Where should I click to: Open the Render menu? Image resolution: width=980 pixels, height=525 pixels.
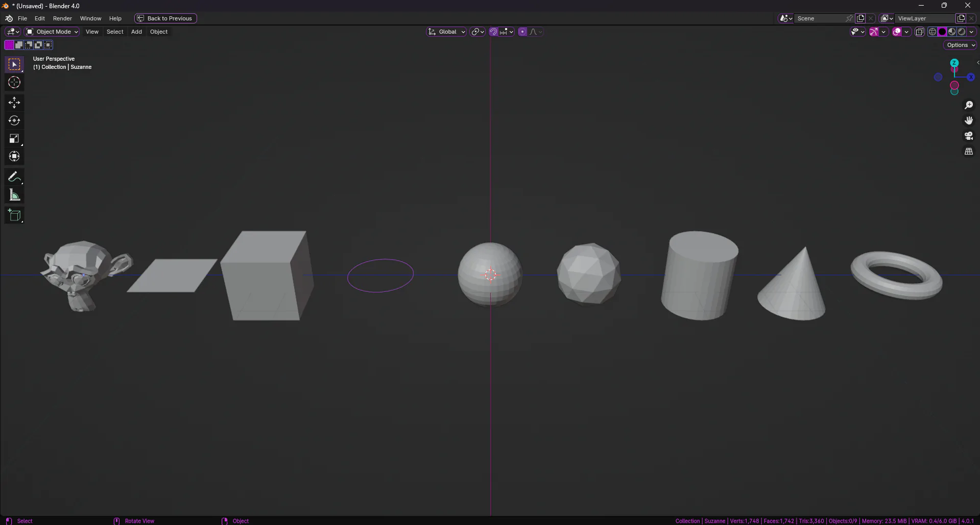pyautogui.click(x=62, y=18)
